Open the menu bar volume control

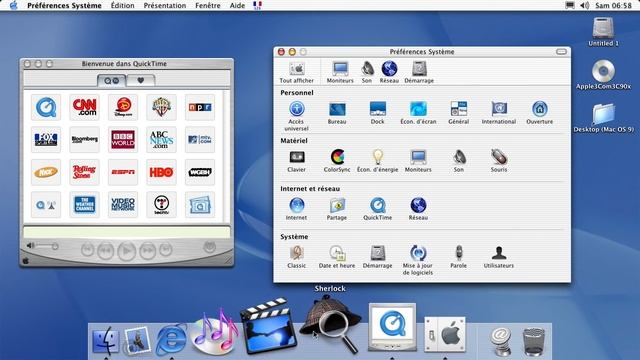click(x=584, y=5)
